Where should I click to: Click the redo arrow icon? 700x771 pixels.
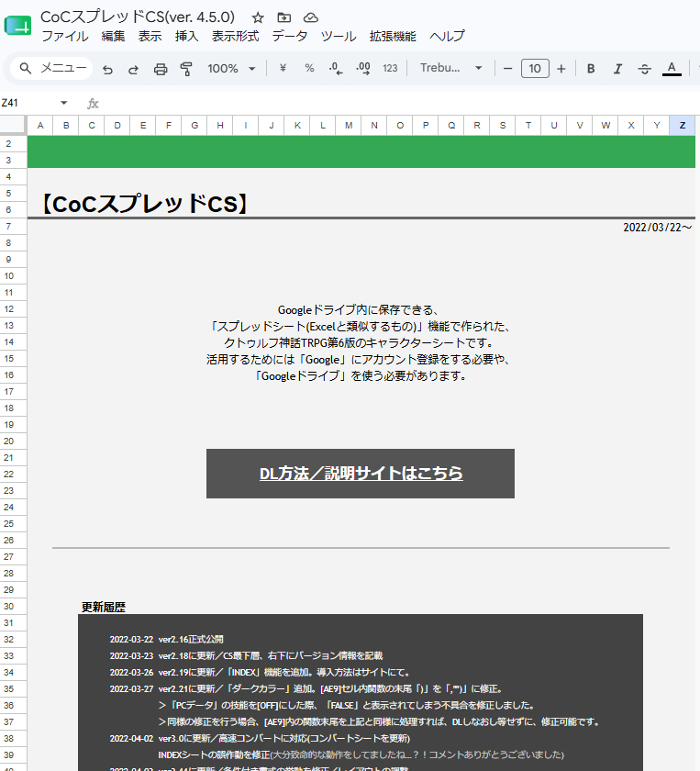tap(133, 69)
